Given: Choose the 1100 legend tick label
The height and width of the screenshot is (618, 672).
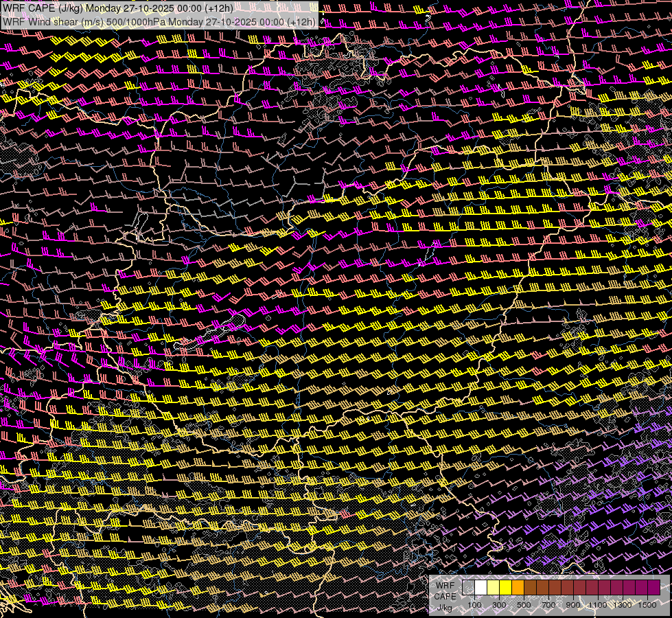Looking at the screenshot, I should click(x=598, y=605).
